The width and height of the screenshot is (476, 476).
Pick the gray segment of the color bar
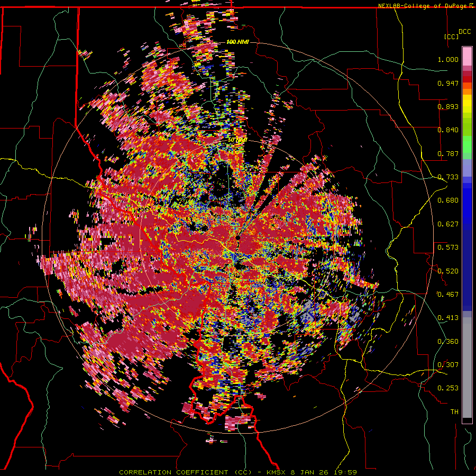click(467, 368)
